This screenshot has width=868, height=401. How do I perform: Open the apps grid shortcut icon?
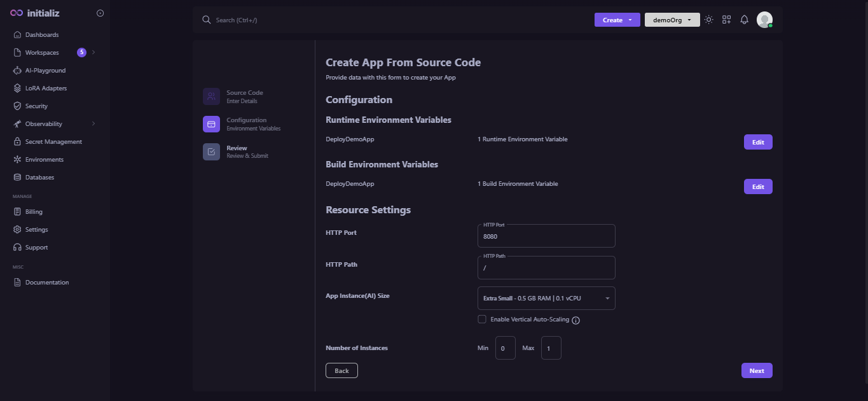[727, 20]
